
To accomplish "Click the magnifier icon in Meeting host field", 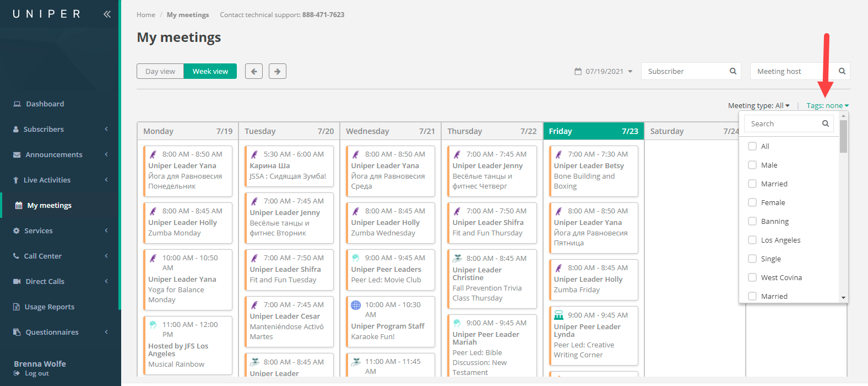I will [842, 71].
